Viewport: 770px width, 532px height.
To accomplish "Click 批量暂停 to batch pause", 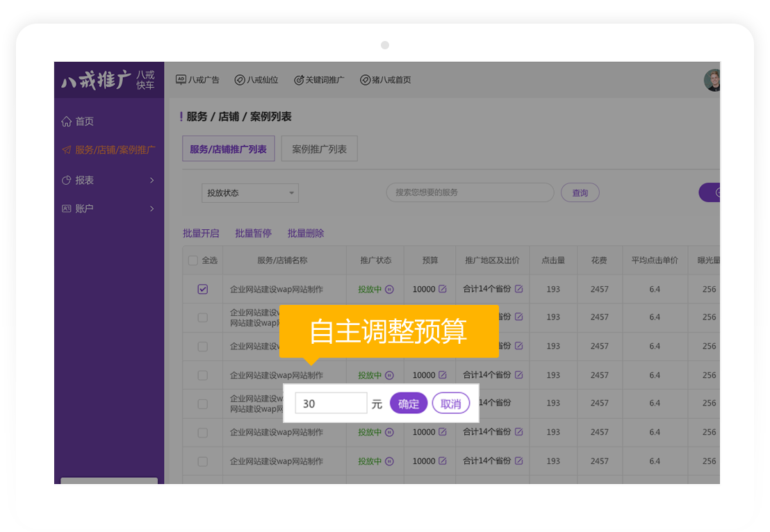I will 254,233.
